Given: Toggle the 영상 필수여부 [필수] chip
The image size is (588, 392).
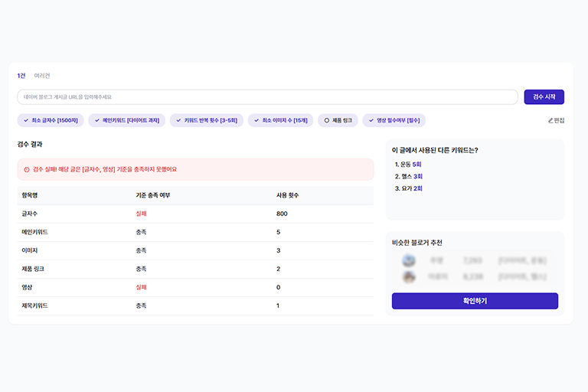Looking at the screenshot, I should [x=394, y=120].
